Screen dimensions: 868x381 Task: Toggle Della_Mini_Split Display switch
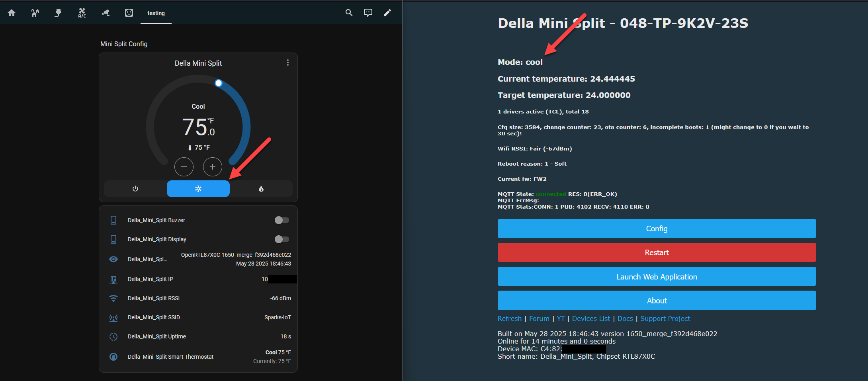(x=282, y=239)
